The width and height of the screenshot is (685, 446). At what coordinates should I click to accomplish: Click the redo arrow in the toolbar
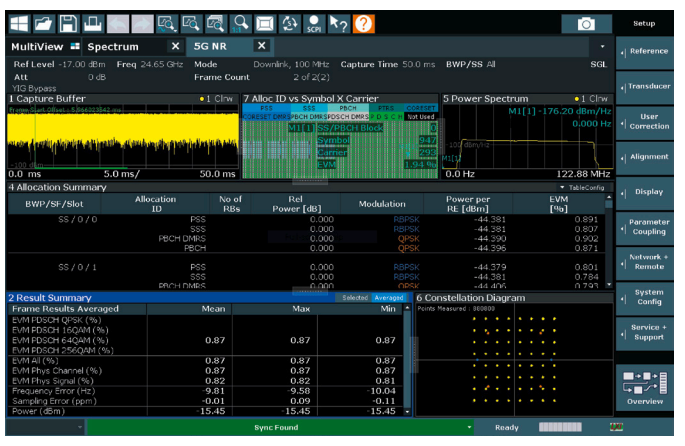(142, 23)
